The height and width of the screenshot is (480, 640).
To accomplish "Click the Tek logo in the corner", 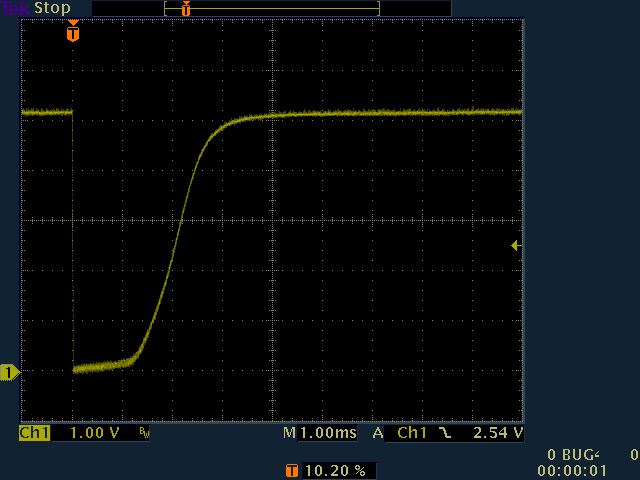I will pyautogui.click(x=16, y=8).
